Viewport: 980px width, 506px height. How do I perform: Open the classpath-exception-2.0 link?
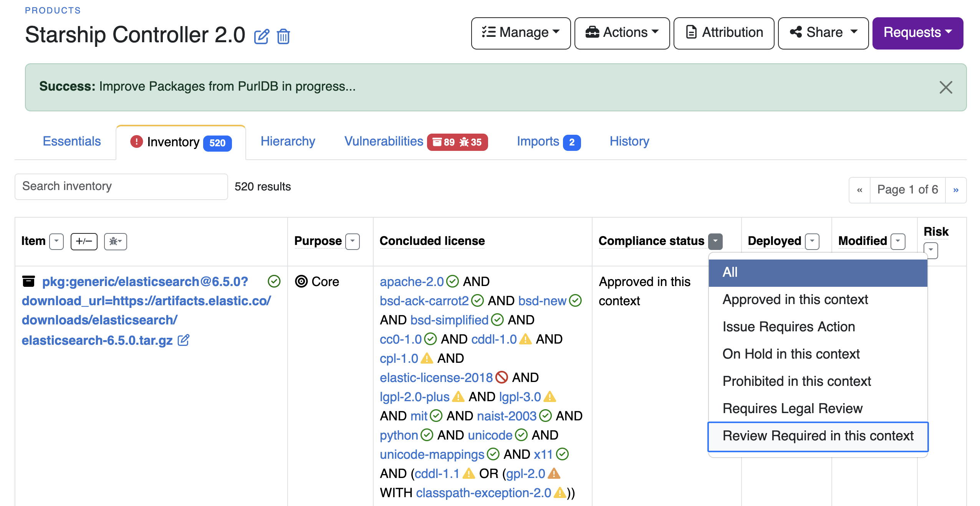pyautogui.click(x=483, y=493)
